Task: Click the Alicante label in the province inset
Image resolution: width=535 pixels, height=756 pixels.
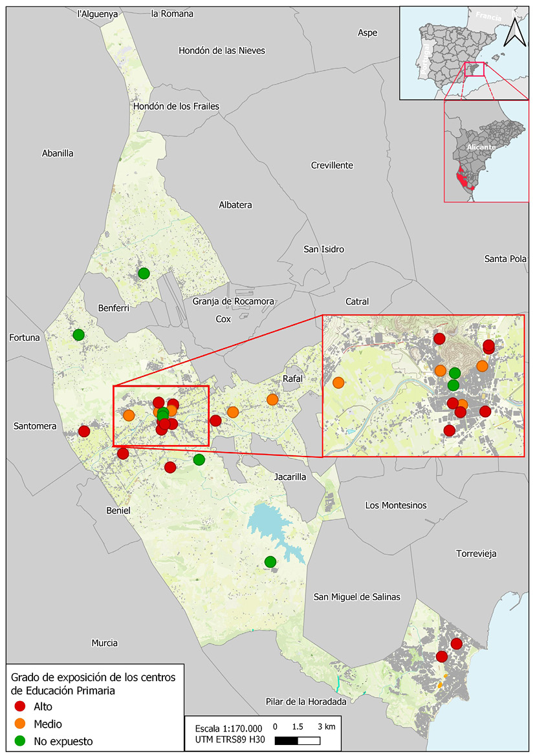Action: (x=480, y=147)
